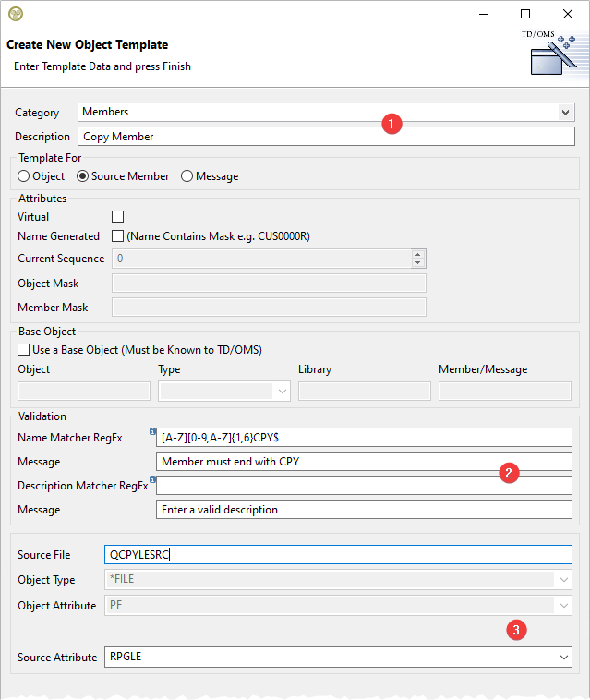Click the TD/OMS wizard logo icon
Viewport: 590px width, 700px height.
coord(554,54)
